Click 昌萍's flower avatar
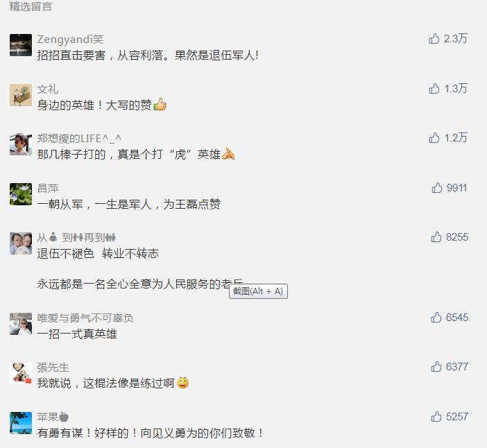 (21, 194)
